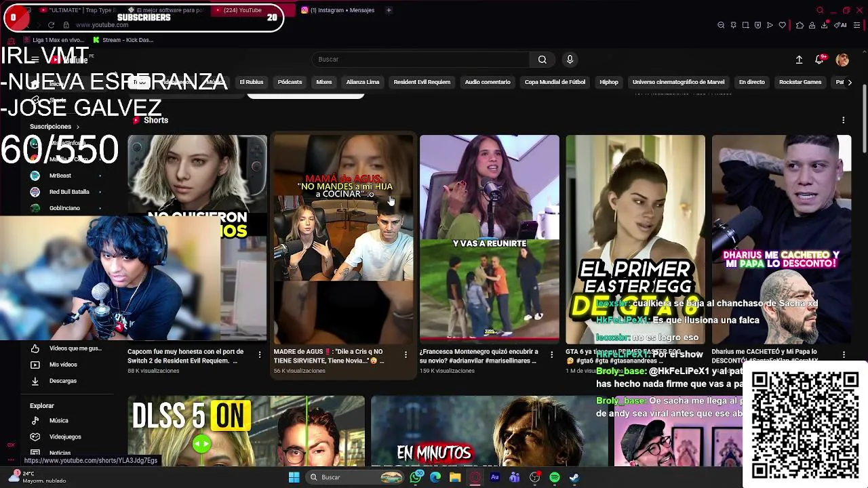
Task: Open options menu for MADRE de AGUS Short
Action: point(406,354)
